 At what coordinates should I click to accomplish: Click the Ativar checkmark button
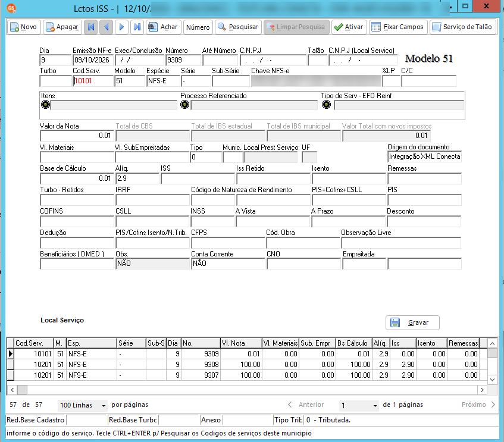349,27
